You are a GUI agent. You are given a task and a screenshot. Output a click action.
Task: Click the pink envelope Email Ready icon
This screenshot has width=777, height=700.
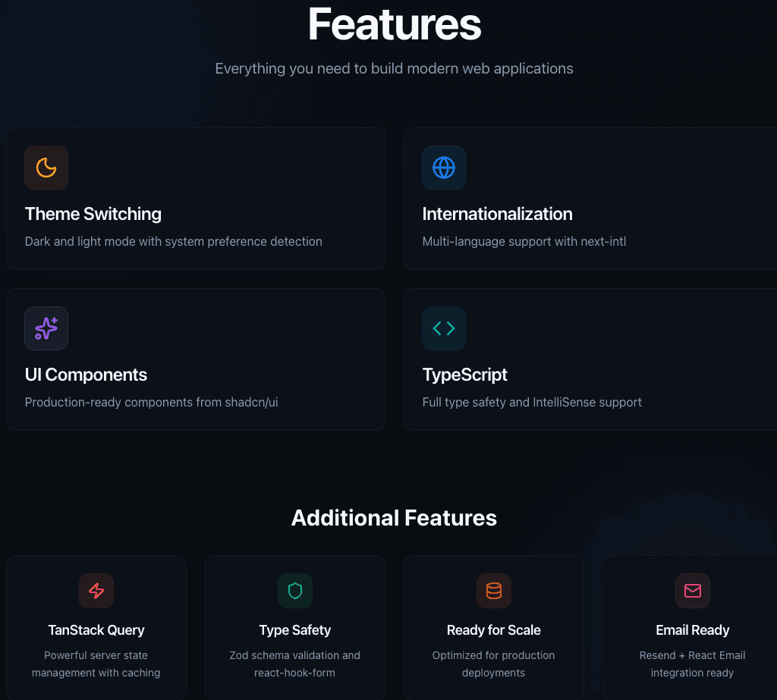(693, 591)
